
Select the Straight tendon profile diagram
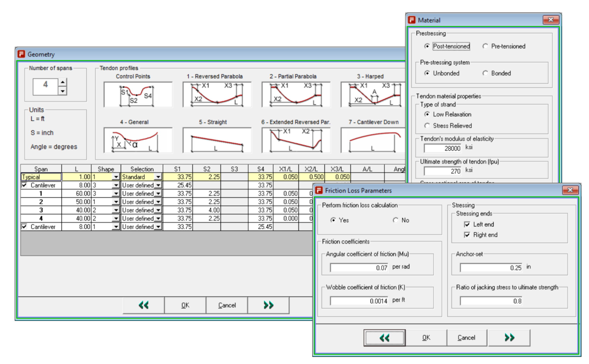217,140
